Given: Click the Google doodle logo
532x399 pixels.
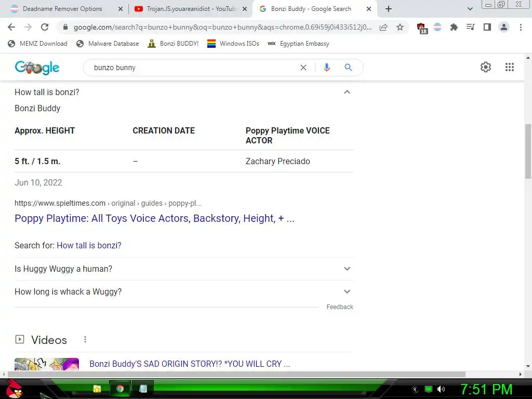Looking at the screenshot, I should (x=37, y=68).
